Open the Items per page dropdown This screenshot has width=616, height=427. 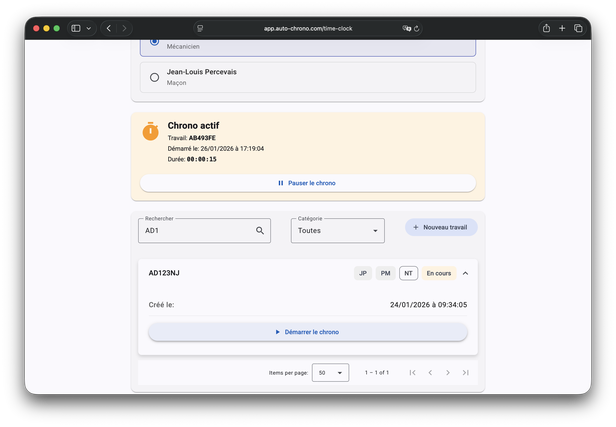[330, 373]
